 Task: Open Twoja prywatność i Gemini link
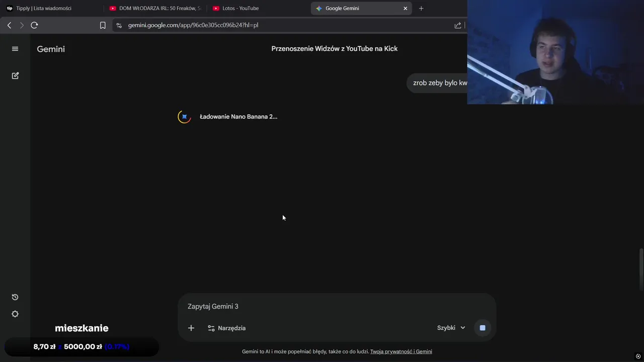[401, 351]
